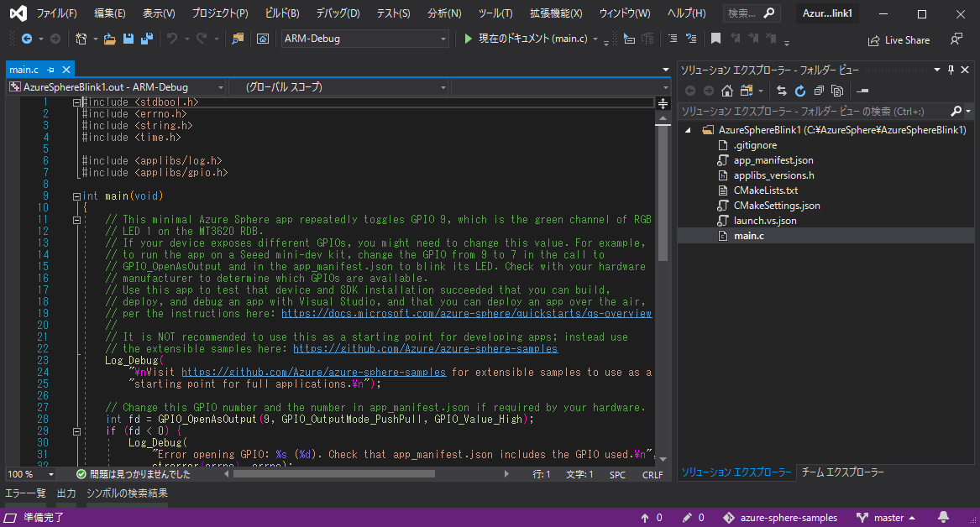Open the 拡張機能(X) menu
The height and width of the screenshot is (527, 980).
556,13
